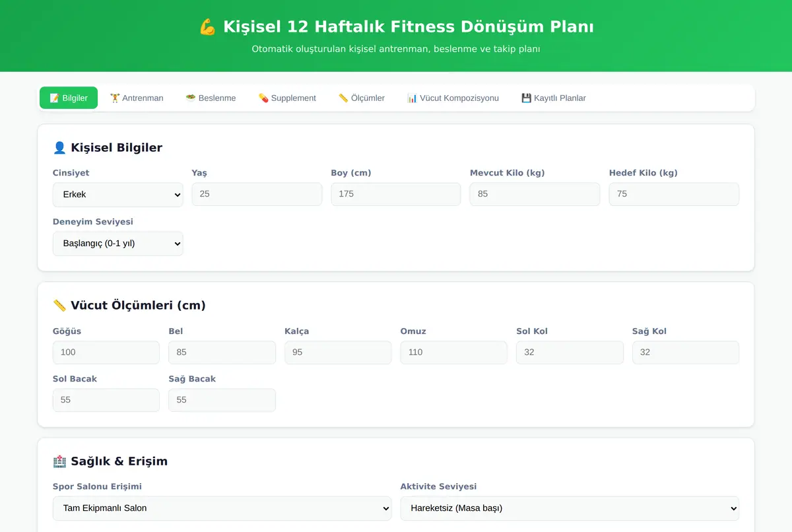Open the Bilgiler tab
This screenshot has height=532, width=792.
[x=69, y=98]
